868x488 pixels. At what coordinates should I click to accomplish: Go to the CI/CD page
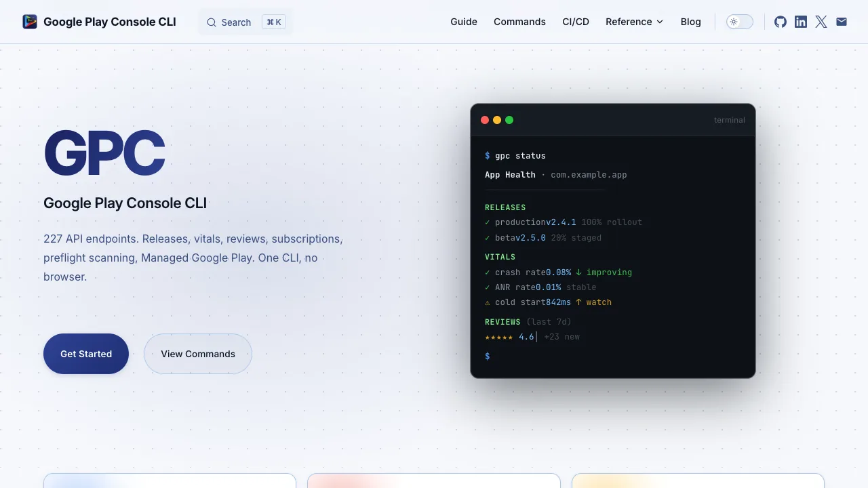coord(576,22)
